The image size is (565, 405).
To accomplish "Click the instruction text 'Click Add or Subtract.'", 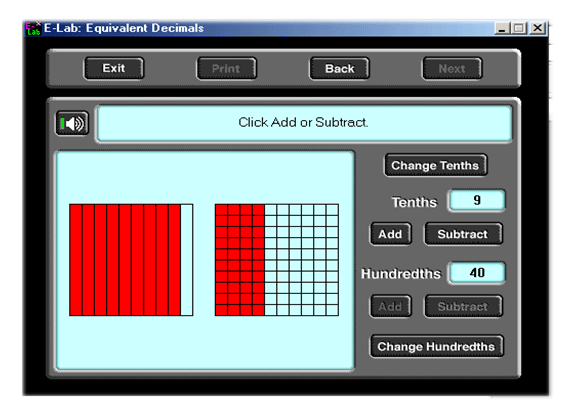I will (303, 123).
